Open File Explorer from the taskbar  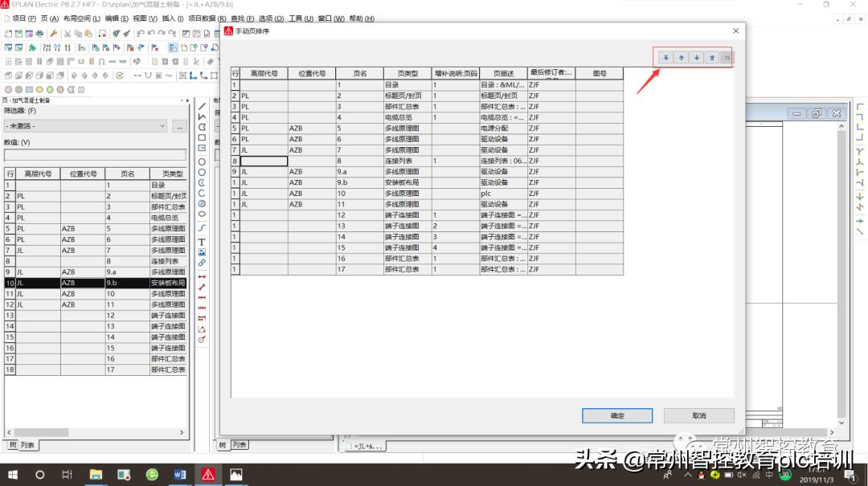click(96, 475)
